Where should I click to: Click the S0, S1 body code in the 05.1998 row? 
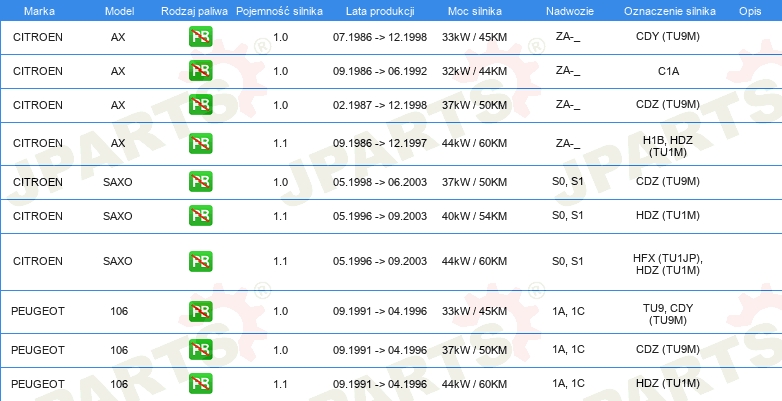click(x=568, y=182)
